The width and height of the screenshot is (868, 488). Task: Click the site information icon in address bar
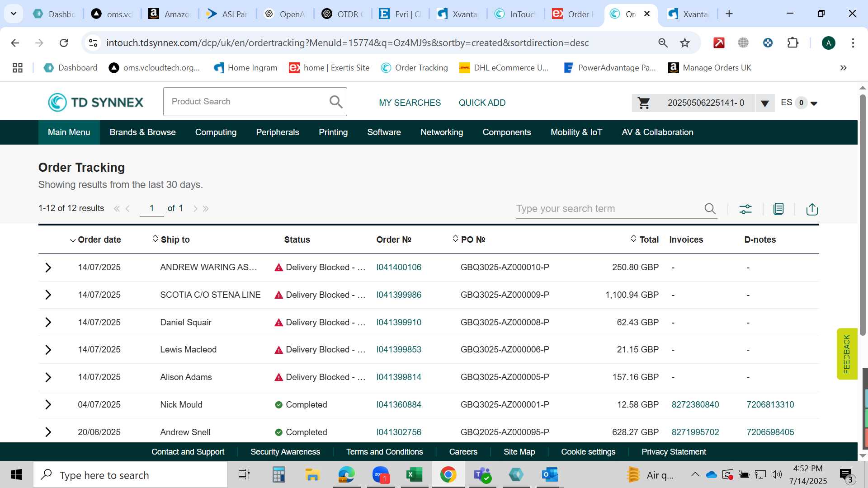point(93,43)
